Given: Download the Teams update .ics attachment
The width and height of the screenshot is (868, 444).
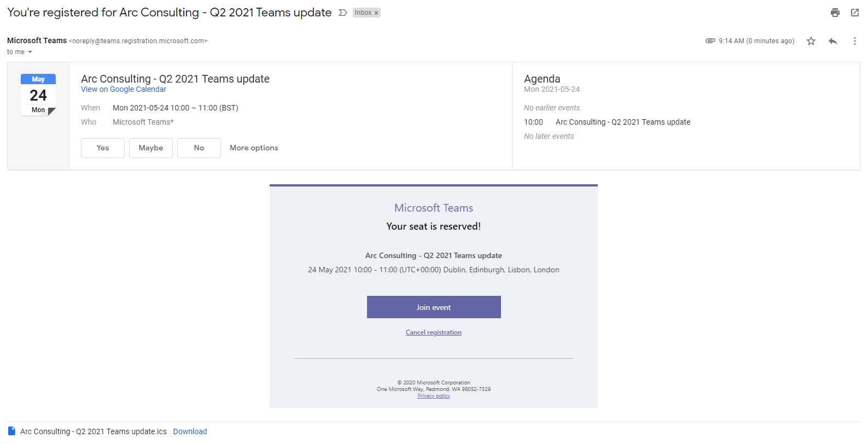Looking at the screenshot, I should 190,431.
